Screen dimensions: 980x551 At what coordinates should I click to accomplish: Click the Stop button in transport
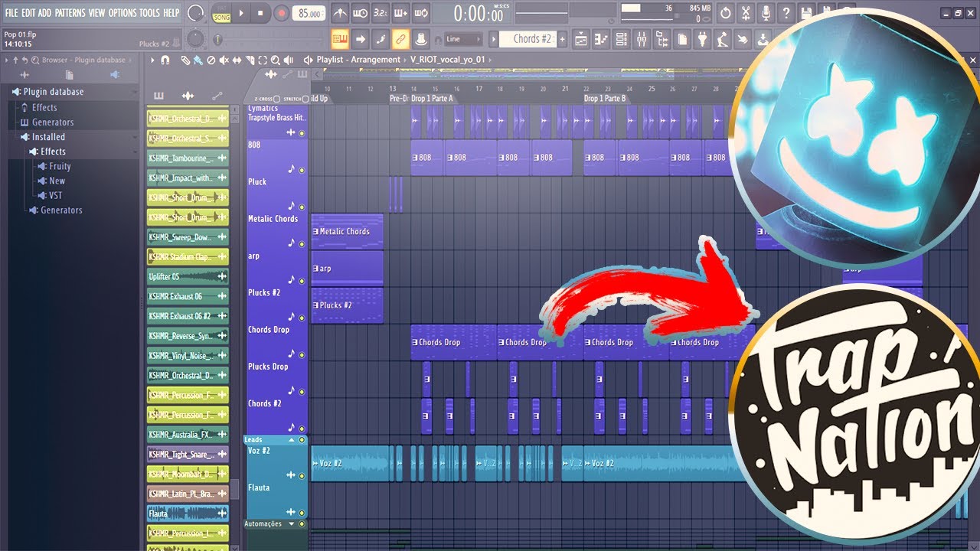tap(260, 13)
